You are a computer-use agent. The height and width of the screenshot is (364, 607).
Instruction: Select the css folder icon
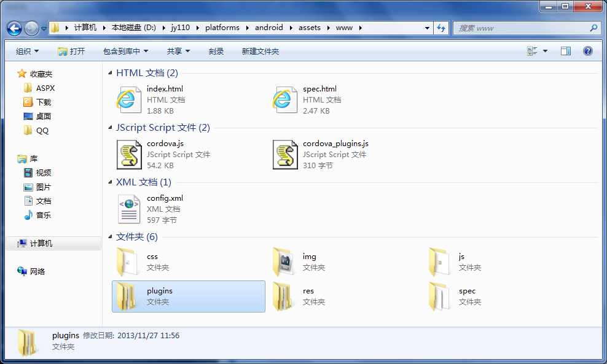tap(127, 262)
